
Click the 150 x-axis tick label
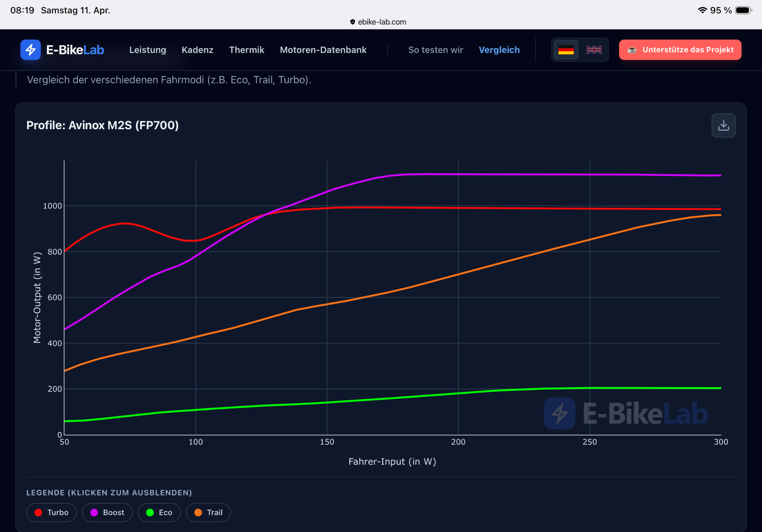point(327,442)
